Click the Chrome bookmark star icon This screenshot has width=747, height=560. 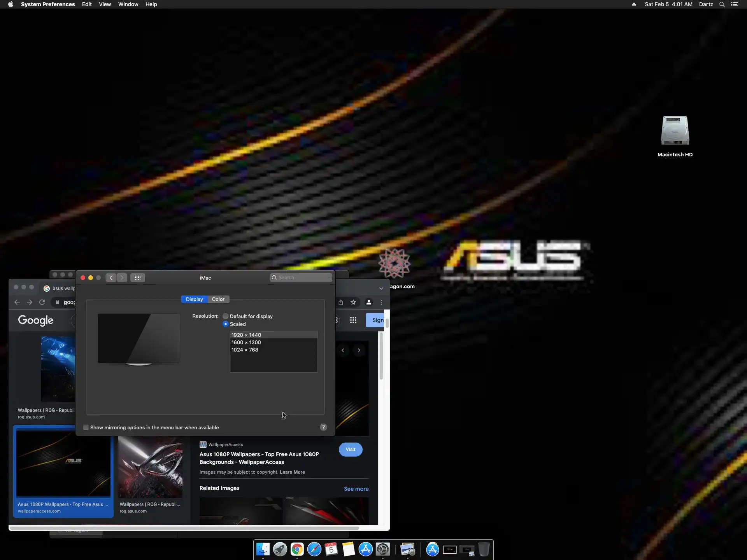tap(353, 302)
